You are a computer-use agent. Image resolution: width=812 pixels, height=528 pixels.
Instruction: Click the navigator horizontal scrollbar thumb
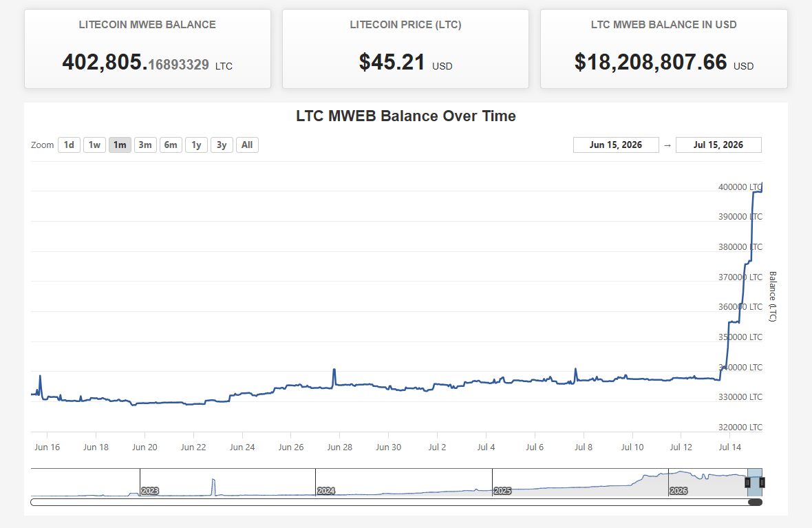click(x=755, y=502)
